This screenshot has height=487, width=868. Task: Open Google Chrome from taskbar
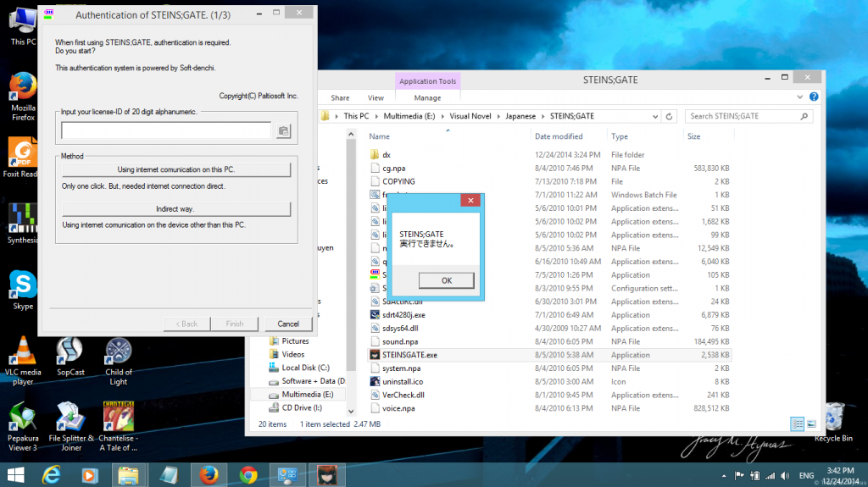click(x=248, y=475)
